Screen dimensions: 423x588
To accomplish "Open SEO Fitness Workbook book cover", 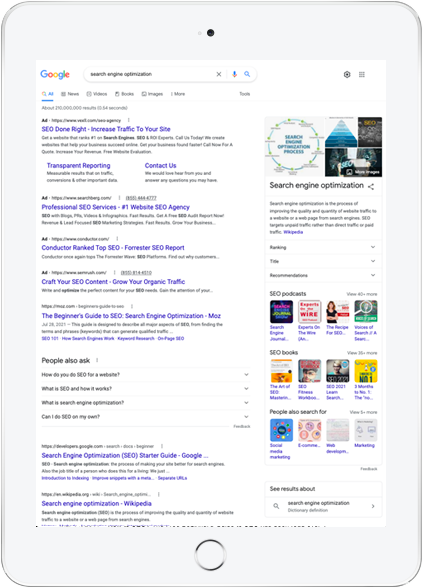I will pos(309,371).
